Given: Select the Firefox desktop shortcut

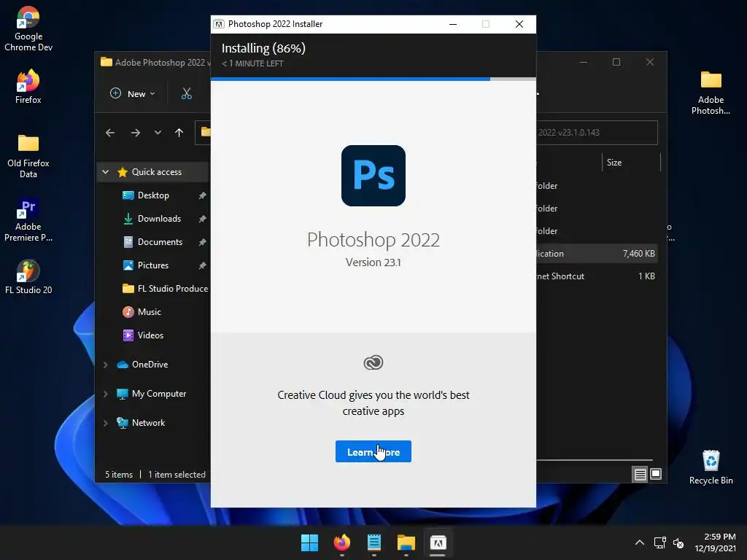Looking at the screenshot, I should [x=28, y=87].
